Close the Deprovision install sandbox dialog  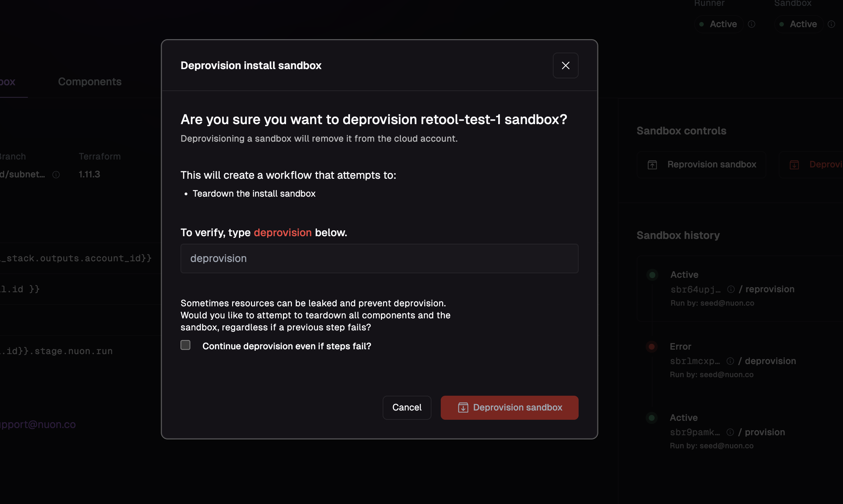click(x=565, y=65)
